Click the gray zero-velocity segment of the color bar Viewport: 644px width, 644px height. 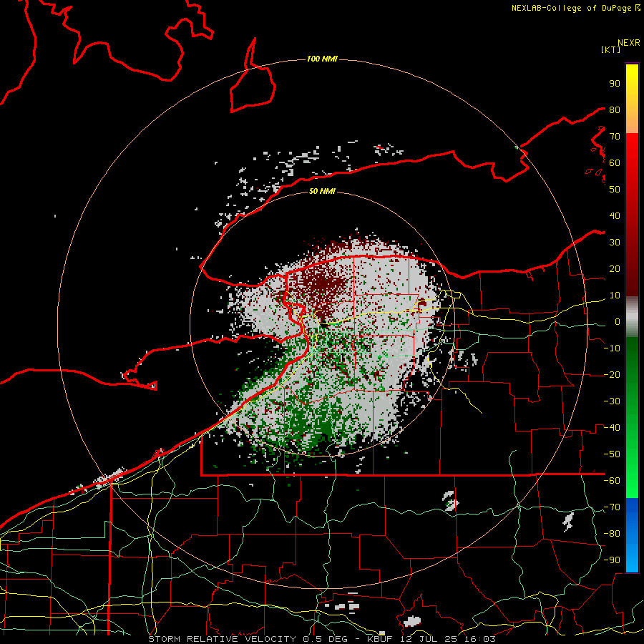632,316
